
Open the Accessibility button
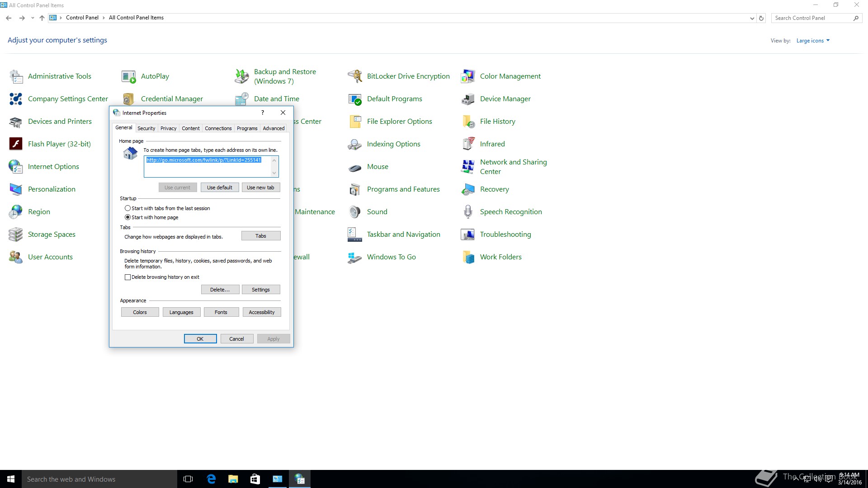[x=262, y=312]
